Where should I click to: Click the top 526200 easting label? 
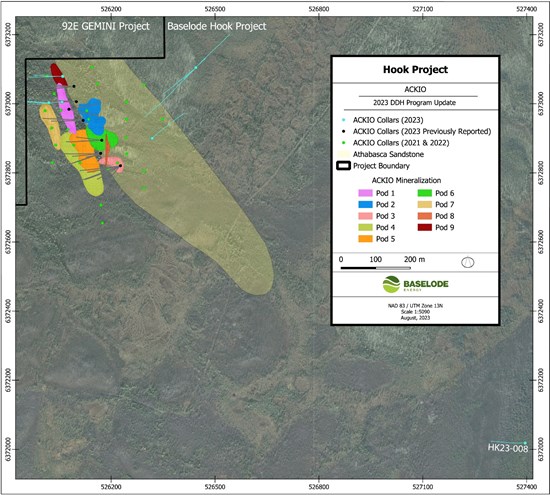click(x=111, y=9)
